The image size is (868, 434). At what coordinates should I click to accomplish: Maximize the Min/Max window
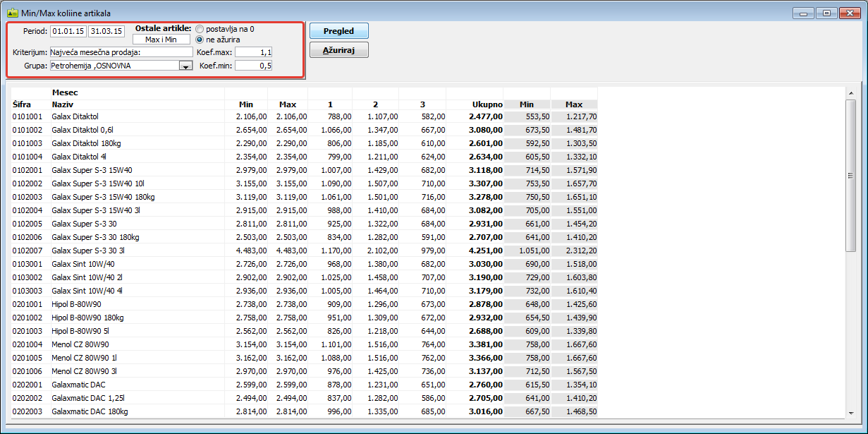826,13
